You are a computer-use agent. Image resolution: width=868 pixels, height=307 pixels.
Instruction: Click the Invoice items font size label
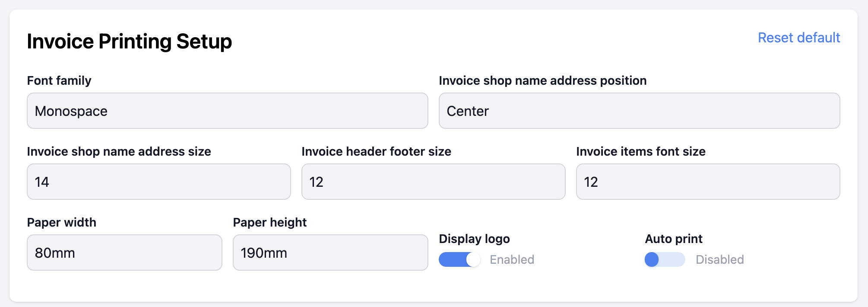click(x=640, y=151)
